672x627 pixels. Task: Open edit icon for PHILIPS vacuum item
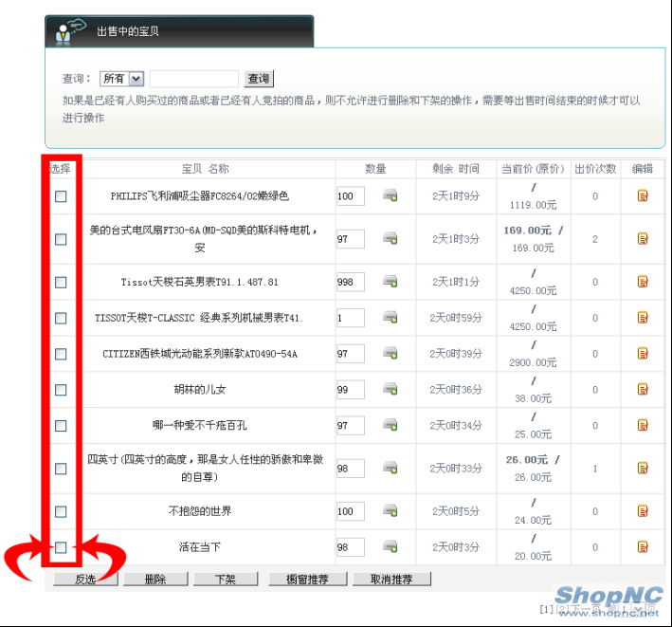(x=643, y=195)
